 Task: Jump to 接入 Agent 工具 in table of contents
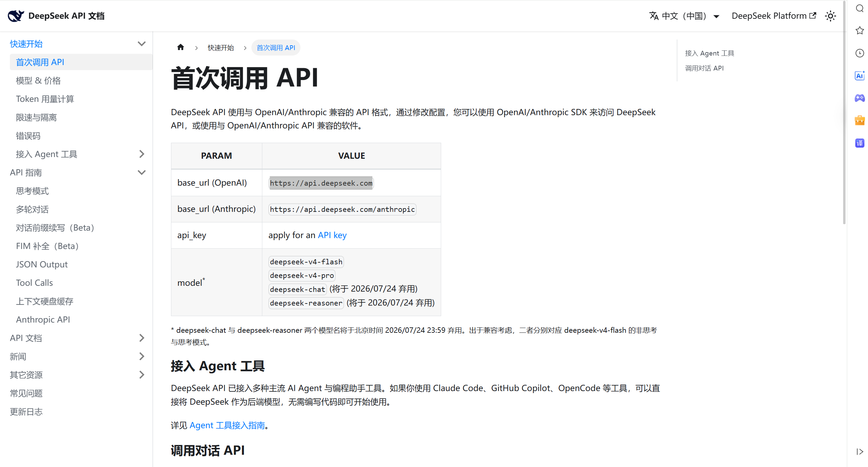710,53
